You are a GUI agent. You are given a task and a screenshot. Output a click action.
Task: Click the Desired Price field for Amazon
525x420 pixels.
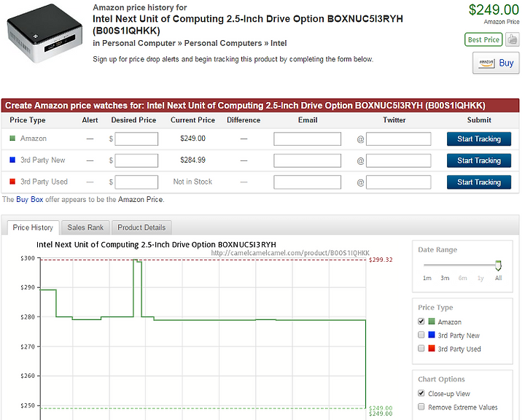(136, 139)
